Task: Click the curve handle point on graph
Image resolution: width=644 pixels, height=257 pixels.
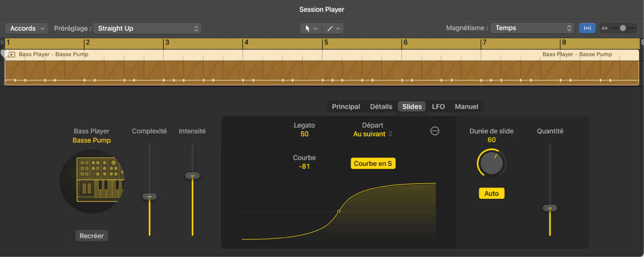Action: [x=339, y=211]
